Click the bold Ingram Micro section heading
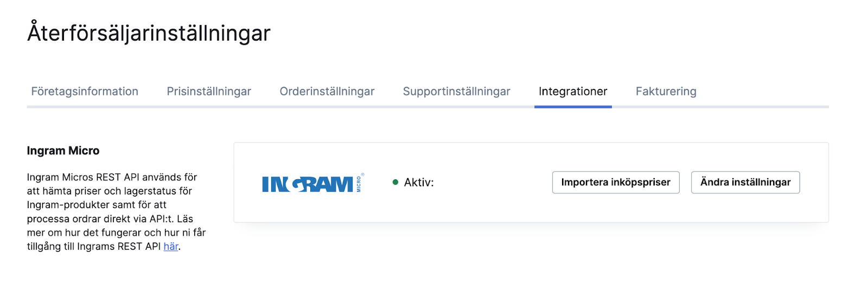The image size is (868, 293). pyautogui.click(x=63, y=151)
